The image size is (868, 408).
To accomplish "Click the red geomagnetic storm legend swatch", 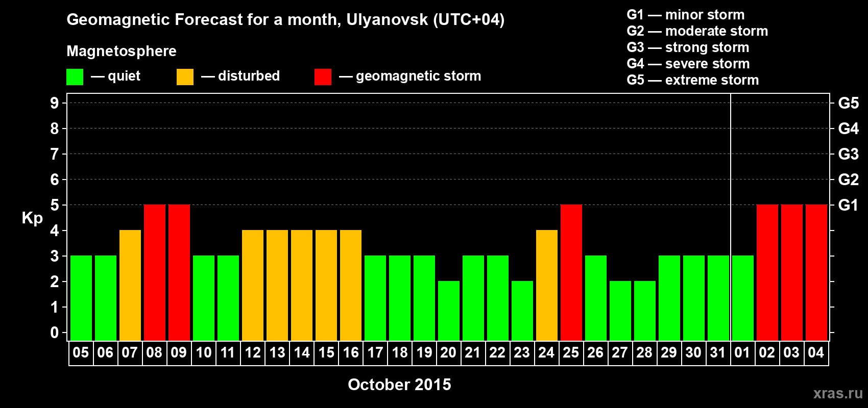I will coord(323,77).
